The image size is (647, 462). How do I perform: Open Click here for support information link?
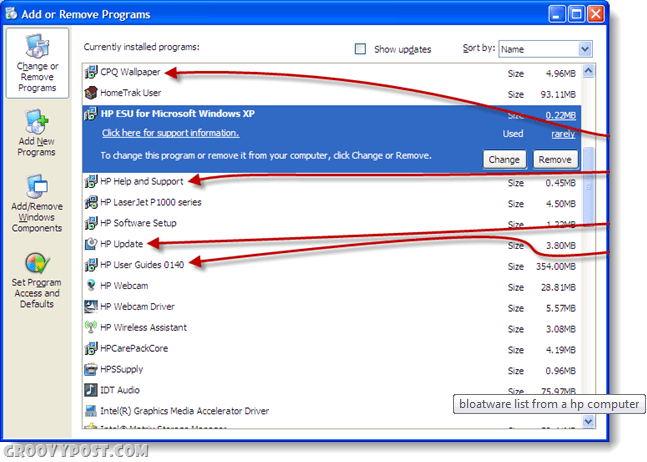170,133
